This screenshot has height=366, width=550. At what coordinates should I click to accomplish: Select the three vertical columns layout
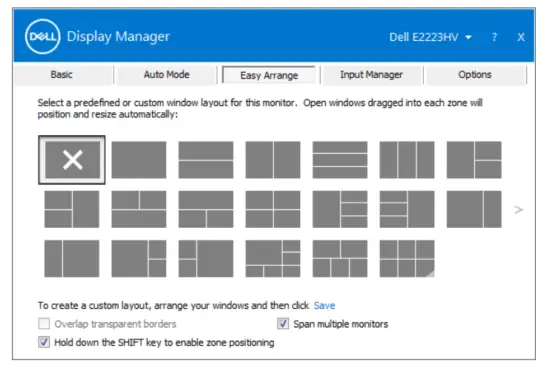407,160
